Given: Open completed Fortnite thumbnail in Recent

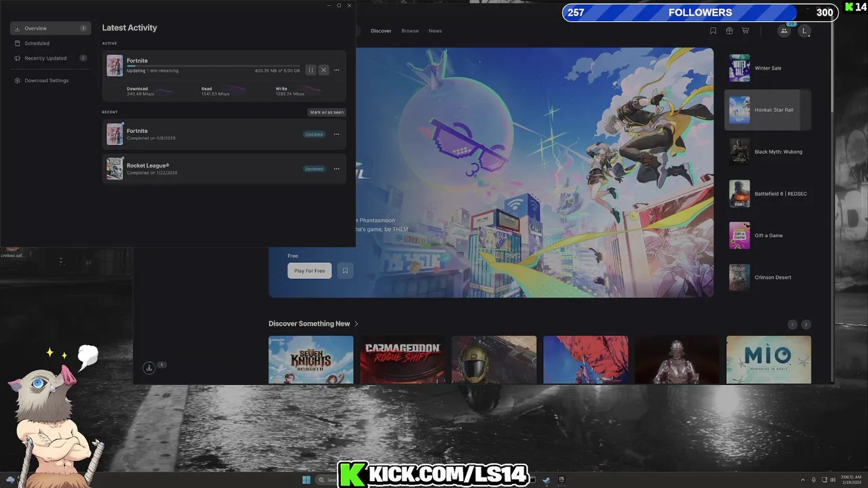Looking at the screenshot, I should (x=115, y=134).
